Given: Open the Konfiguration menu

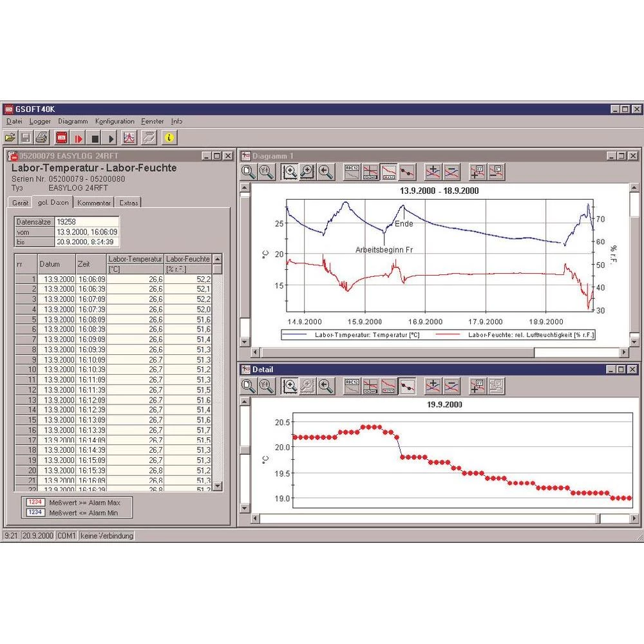Looking at the screenshot, I should tap(115, 121).
